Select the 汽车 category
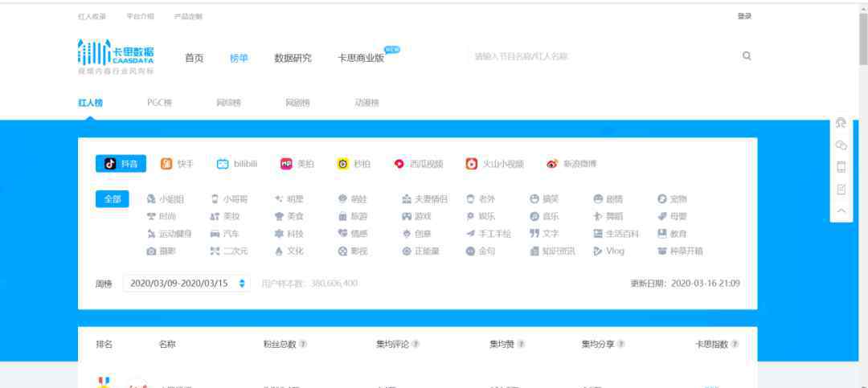Viewport: 868px width, 388px height. [225, 234]
